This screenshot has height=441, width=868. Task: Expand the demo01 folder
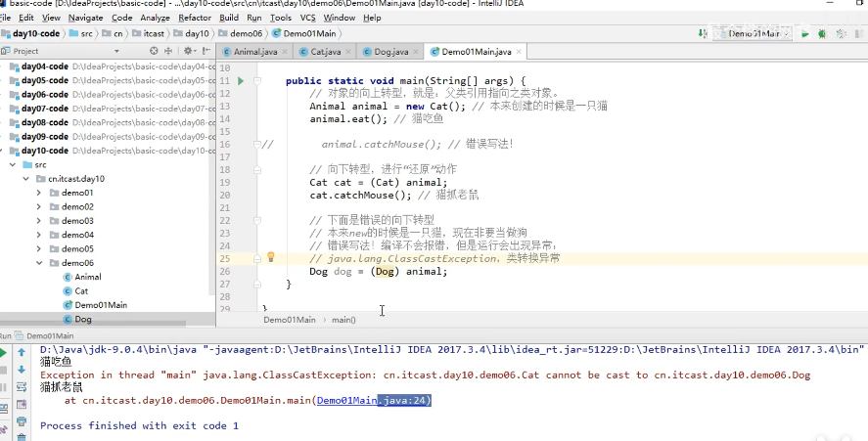[x=38, y=193]
